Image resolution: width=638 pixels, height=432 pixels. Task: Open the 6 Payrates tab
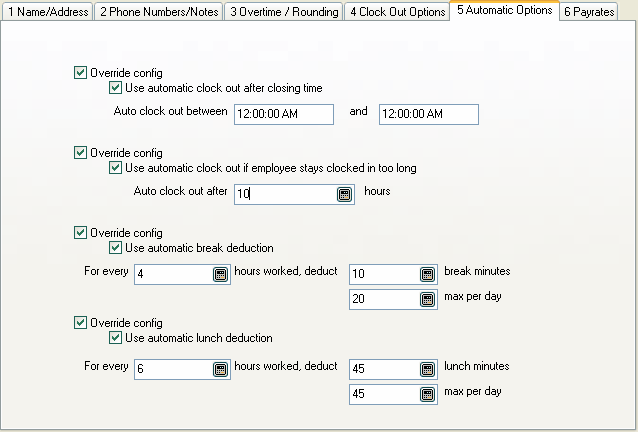[589, 11]
